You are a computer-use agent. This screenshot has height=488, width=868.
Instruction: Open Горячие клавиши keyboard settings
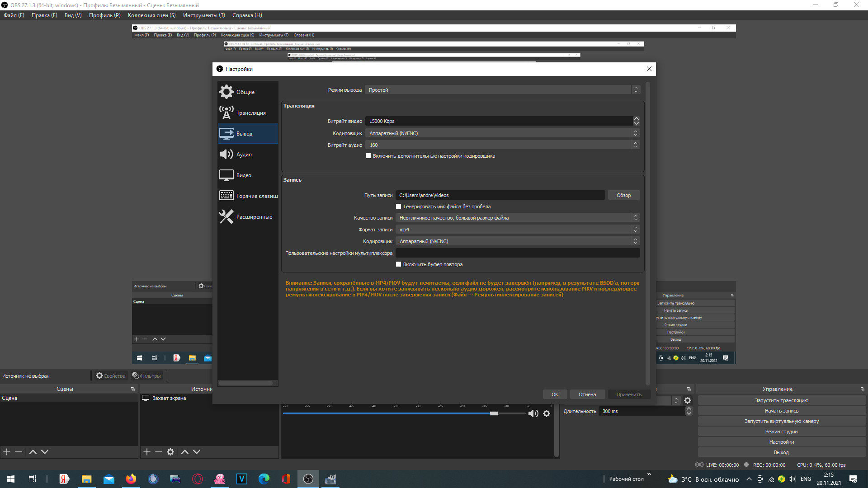tap(256, 196)
